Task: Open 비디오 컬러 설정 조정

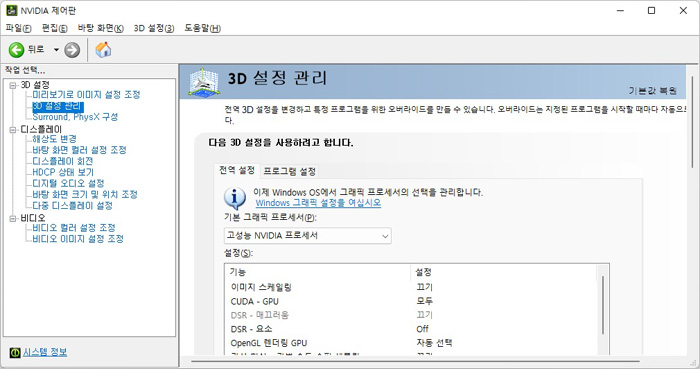Action: [x=74, y=228]
